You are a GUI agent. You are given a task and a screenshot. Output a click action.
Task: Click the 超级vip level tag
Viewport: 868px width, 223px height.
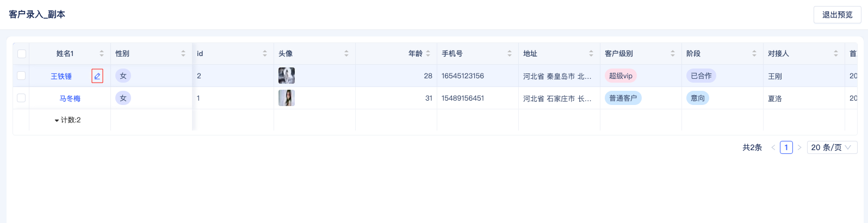pyautogui.click(x=621, y=76)
